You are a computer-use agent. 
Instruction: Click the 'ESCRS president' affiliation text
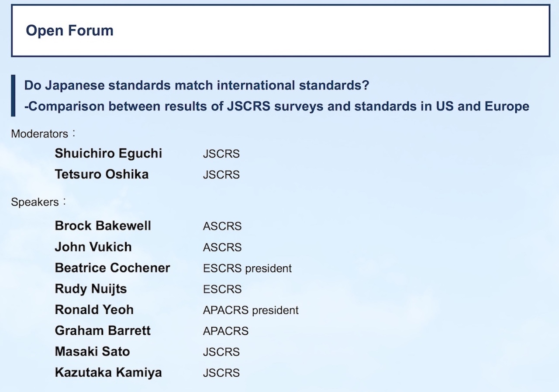[247, 268]
